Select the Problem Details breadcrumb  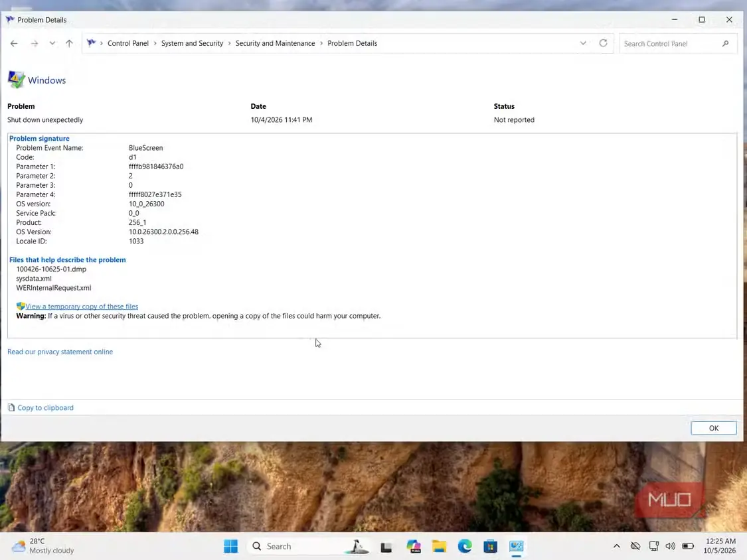pyautogui.click(x=352, y=43)
